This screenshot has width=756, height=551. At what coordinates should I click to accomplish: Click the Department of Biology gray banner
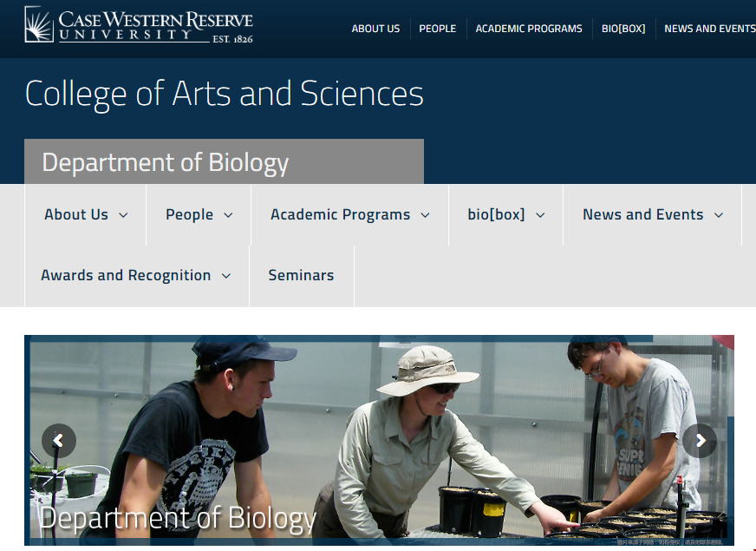(x=224, y=162)
